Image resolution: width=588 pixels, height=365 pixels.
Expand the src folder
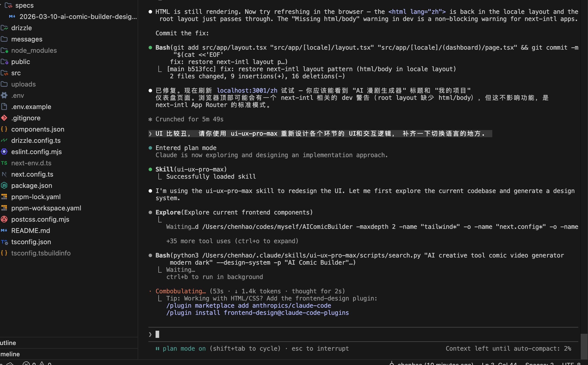click(x=16, y=73)
